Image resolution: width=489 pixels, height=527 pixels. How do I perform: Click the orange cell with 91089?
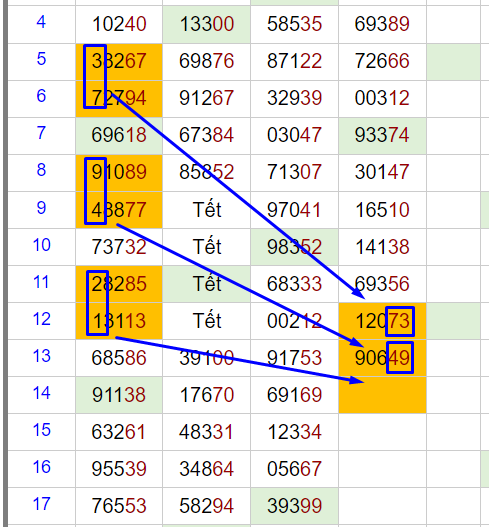pos(119,173)
